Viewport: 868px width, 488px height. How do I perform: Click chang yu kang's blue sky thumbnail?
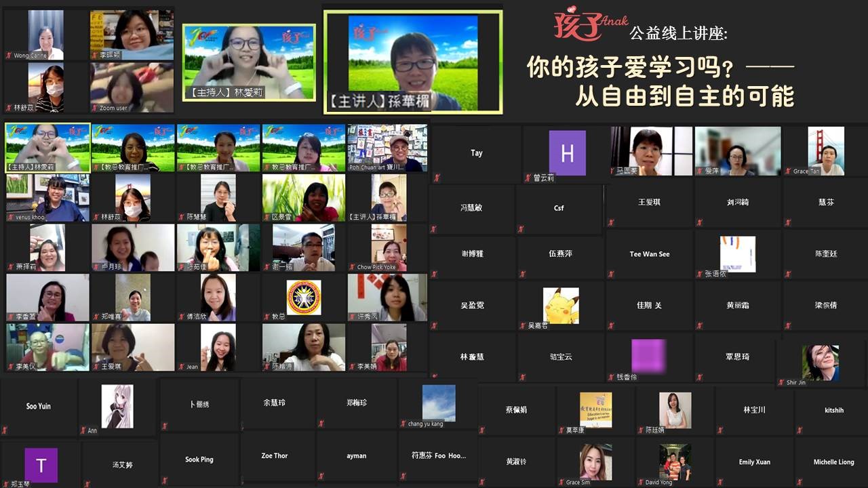(438, 401)
